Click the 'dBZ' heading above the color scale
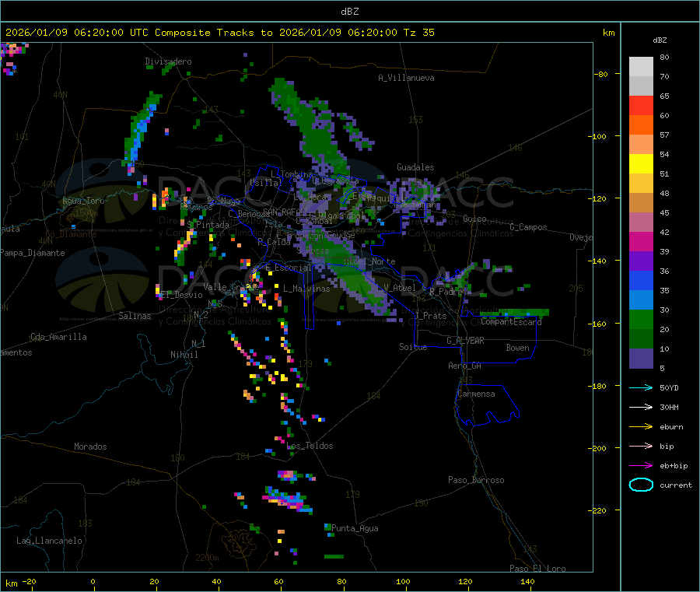The image size is (700, 592). click(660, 40)
